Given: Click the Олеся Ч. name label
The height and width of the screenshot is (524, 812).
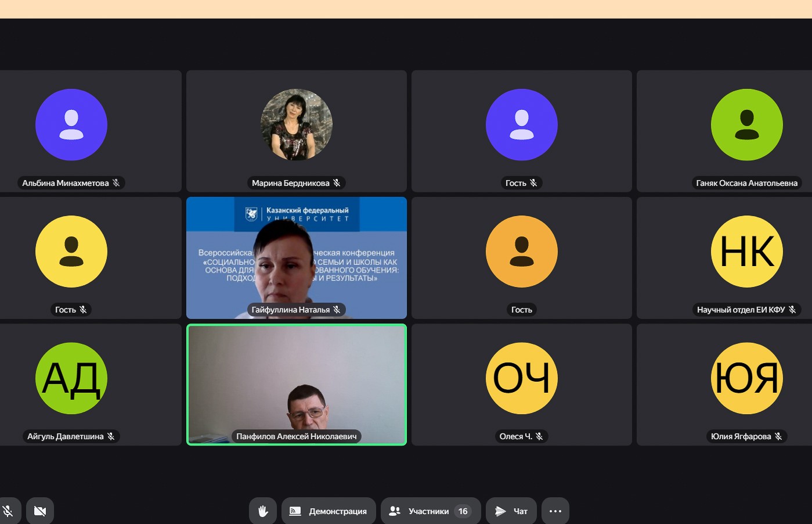Looking at the screenshot, I should [515, 436].
